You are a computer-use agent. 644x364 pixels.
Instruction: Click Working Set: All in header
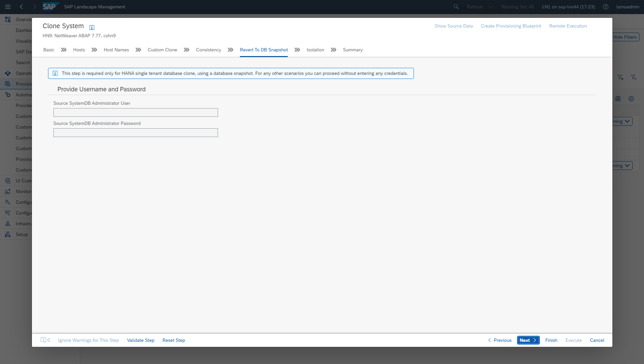coord(517,7)
